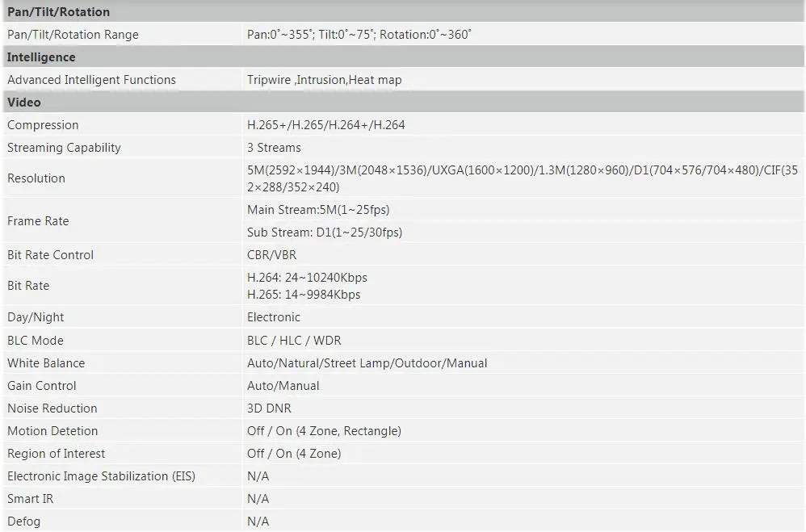The image size is (806, 532).
Task: Click the Pan/Tilt/Rotation section header
Action: point(403,11)
